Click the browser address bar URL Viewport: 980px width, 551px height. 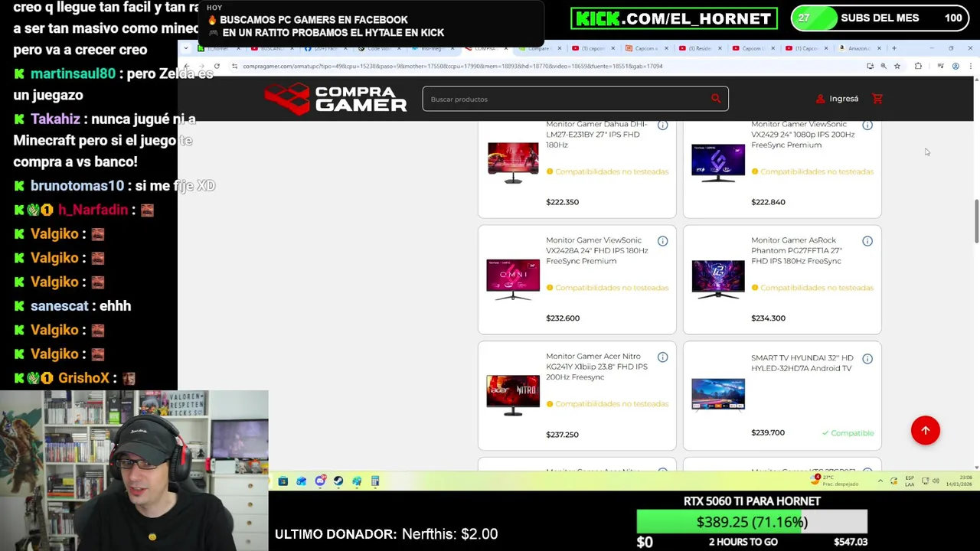point(452,66)
